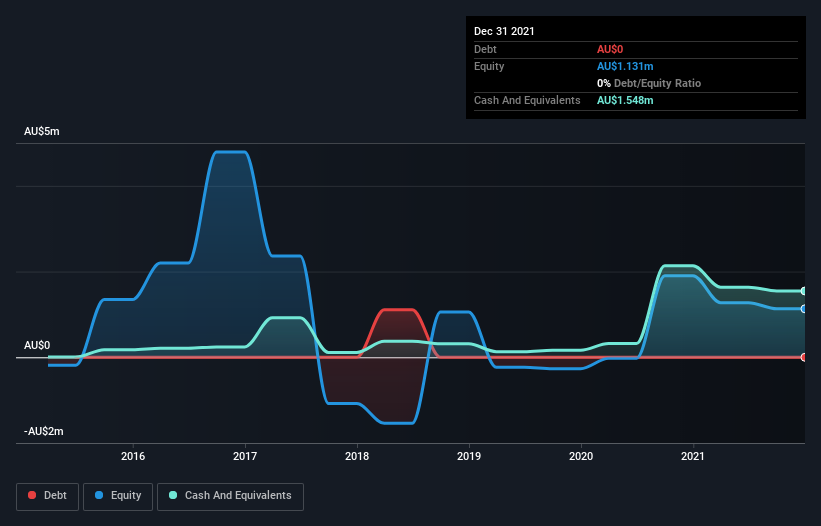The height and width of the screenshot is (526, 821).
Task: Click the red Debt legend dot
Action: 32,495
